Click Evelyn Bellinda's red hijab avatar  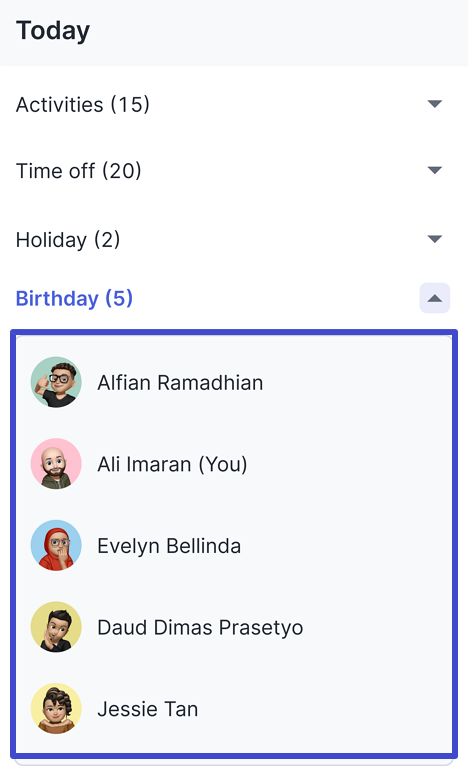click(x=56, y=545)
